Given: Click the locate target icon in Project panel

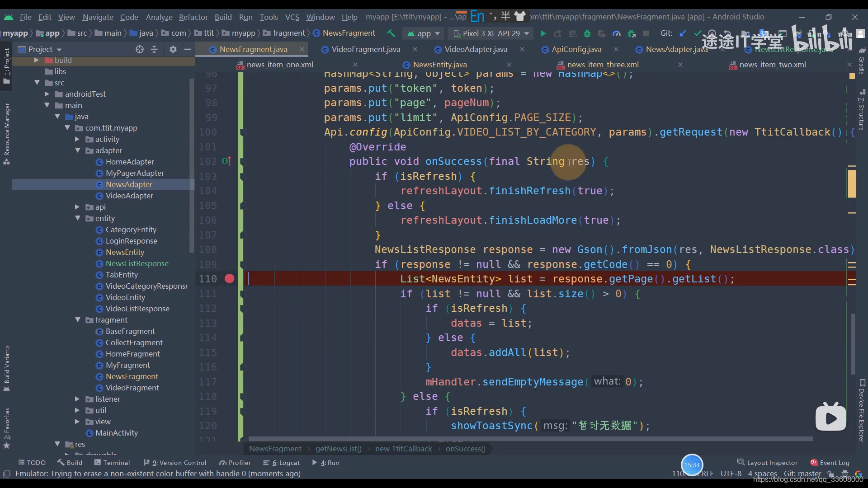Looking at the screenshot, I should (140, 49).
